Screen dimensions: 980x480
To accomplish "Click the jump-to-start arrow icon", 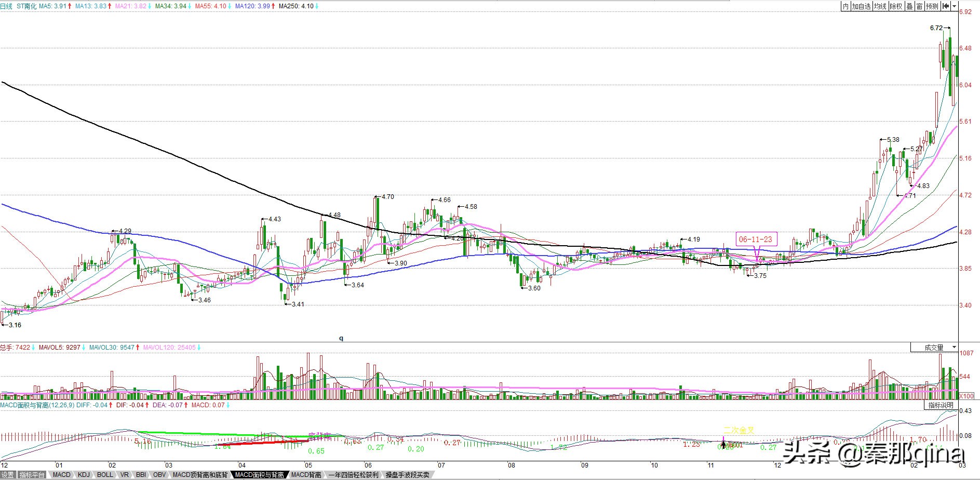I will (x=946, y=6).
